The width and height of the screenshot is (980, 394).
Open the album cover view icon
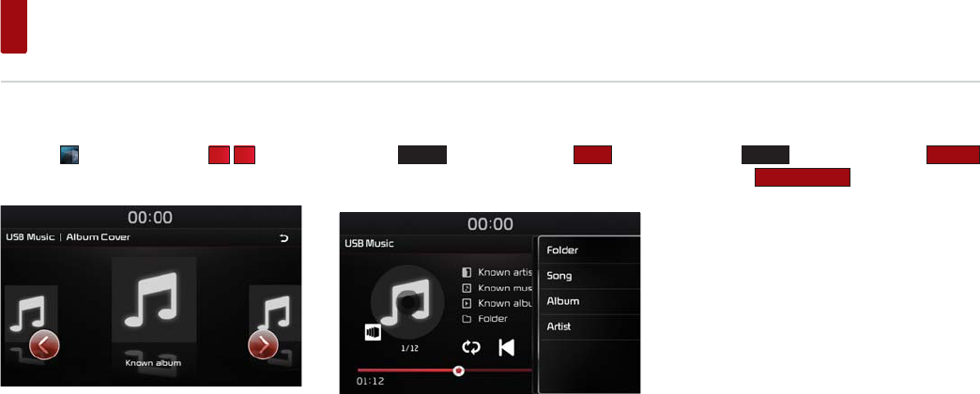click(373, 333)
